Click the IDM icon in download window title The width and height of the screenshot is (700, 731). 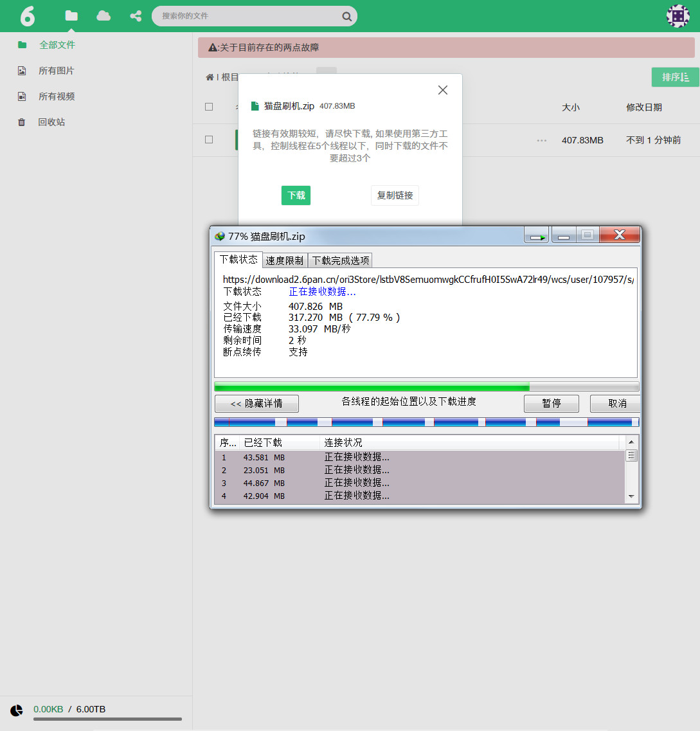pos(219,237)
